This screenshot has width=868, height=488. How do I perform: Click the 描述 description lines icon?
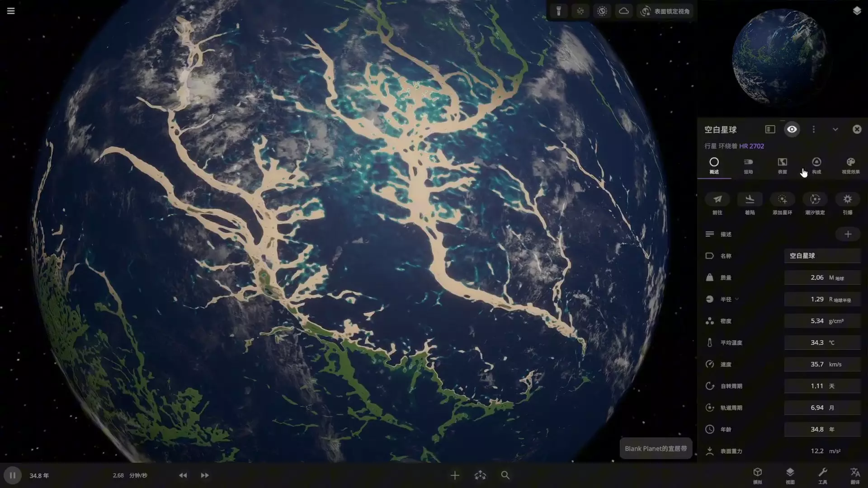coord(710,234)
